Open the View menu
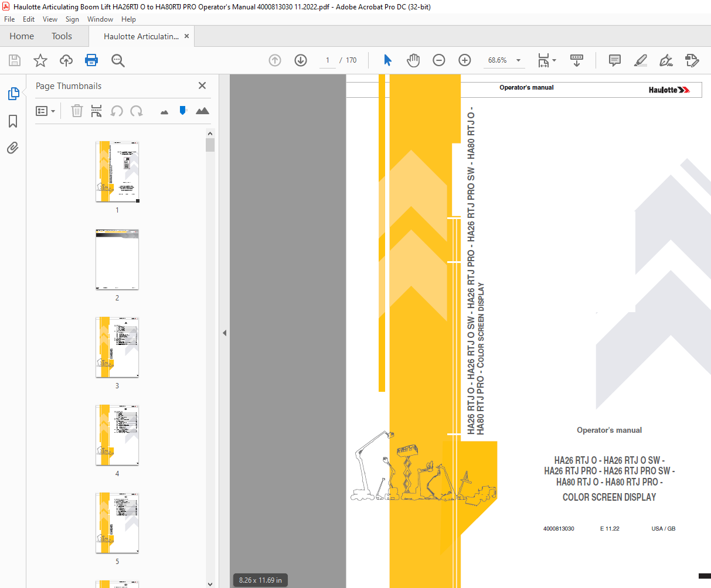 [x=50, y=19]
